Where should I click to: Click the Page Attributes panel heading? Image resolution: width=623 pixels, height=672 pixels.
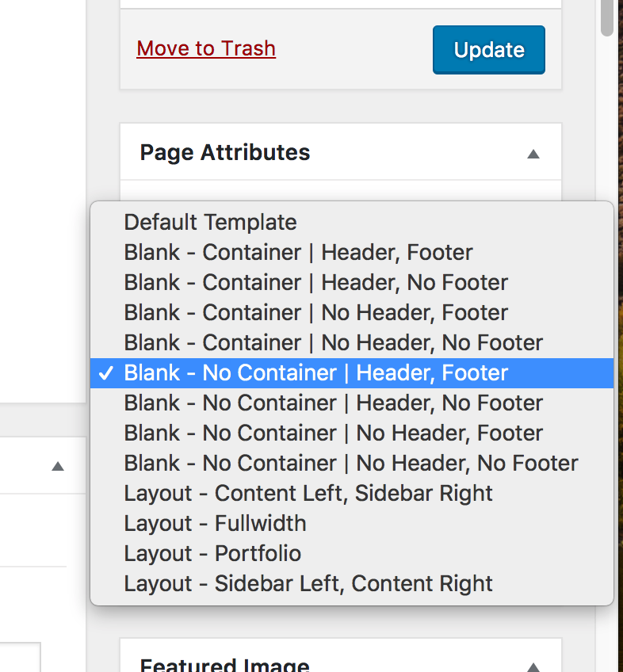point(225,153)
